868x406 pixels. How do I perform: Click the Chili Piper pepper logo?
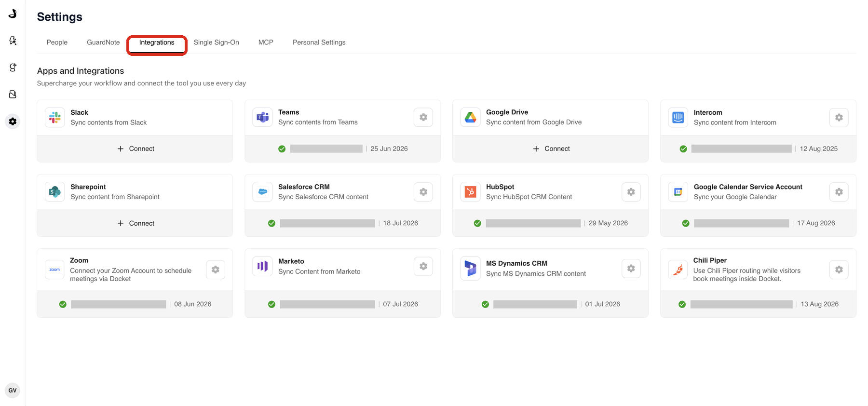pyautogui.click(x=678, y=270)
